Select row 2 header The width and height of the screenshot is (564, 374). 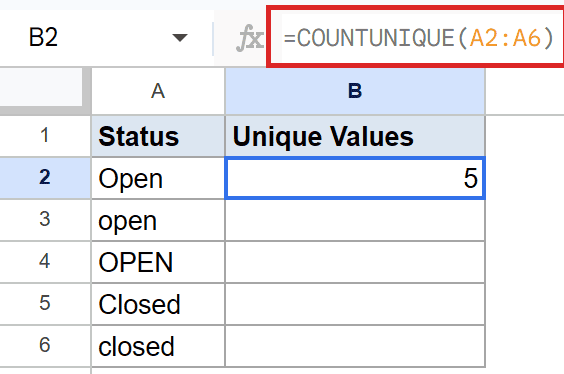click(45, 178)
